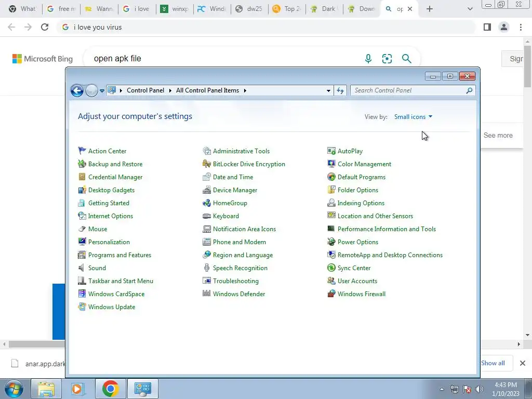Click the Windows Update icon
532x399 pixels.
point(82,307)
